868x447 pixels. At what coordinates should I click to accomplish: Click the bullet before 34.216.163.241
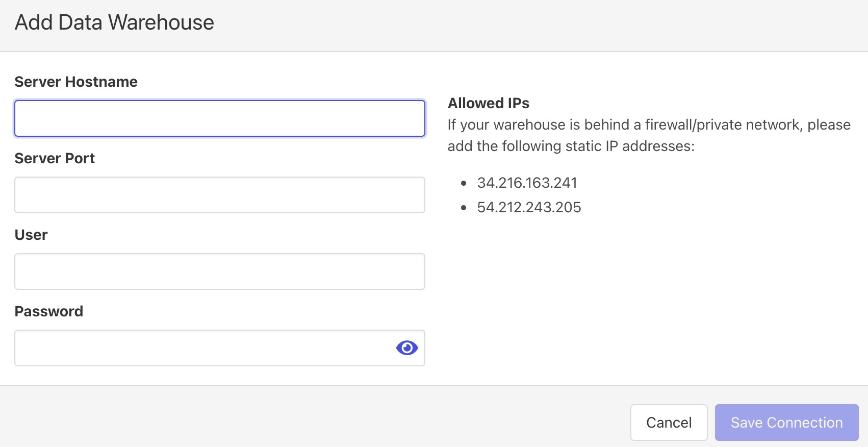(x=464, y=183)
